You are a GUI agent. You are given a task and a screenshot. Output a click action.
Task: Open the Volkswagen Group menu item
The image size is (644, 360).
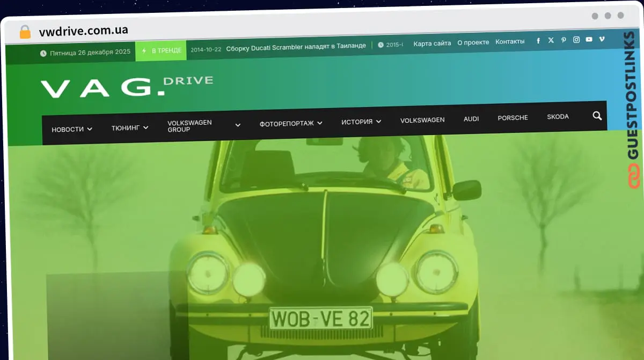pyautogui.click(x=189, y=126)
